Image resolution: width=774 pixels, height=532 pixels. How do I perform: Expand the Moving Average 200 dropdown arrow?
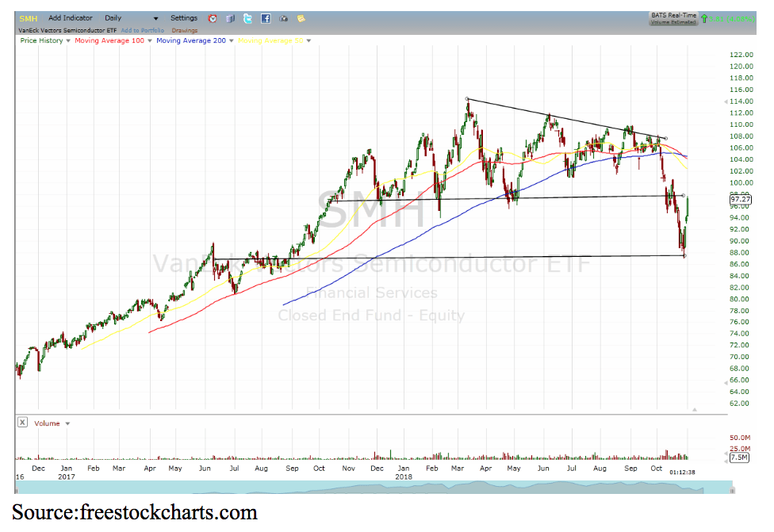(231, 41)
